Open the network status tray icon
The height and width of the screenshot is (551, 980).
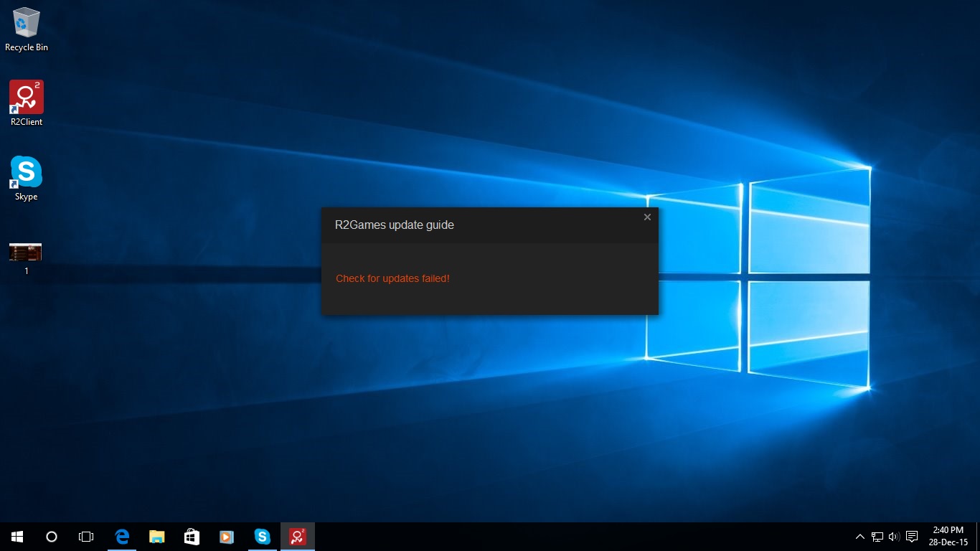tap(877, 537)
